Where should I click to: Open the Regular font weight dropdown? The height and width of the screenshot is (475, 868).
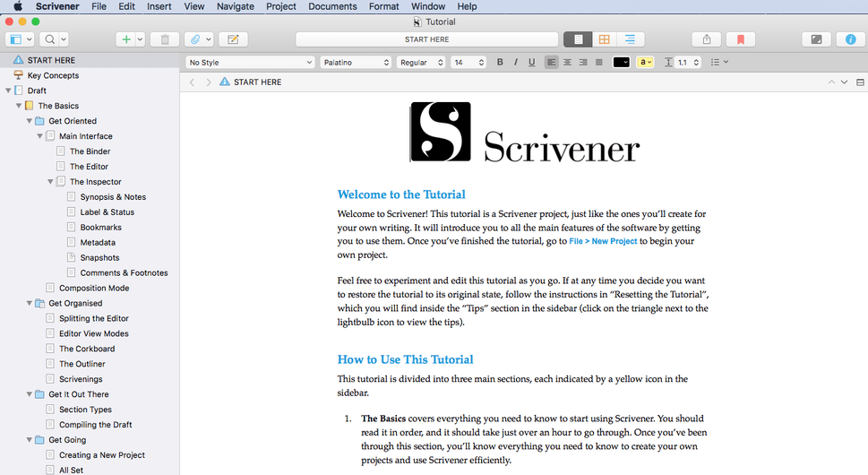click(421, 63)
